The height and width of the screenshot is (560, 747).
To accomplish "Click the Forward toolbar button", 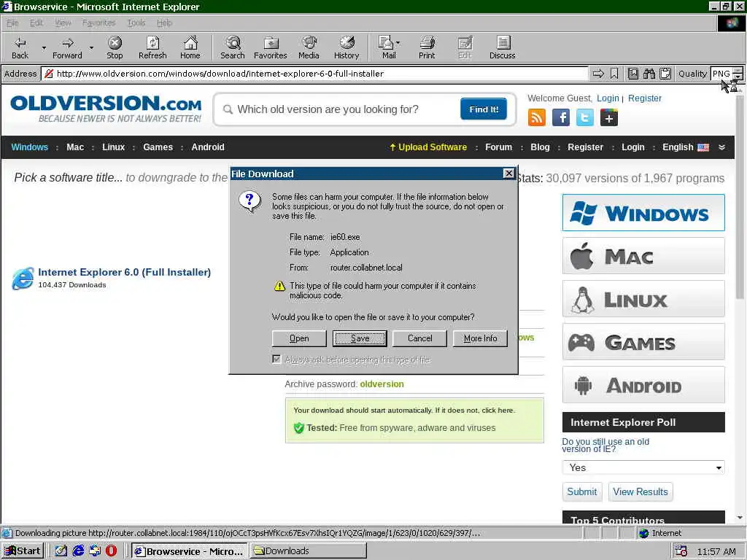I will click(67, 47).
